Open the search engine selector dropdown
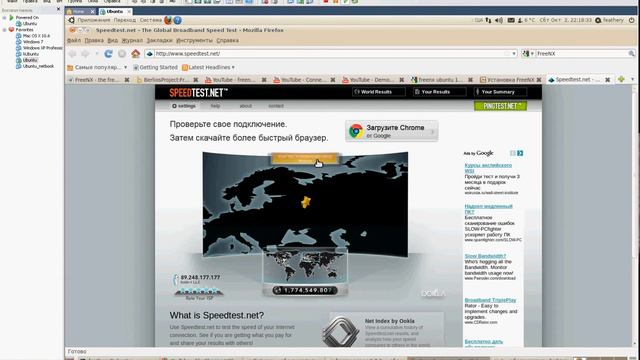The image size is (640, 360). [x=528, y=53]
